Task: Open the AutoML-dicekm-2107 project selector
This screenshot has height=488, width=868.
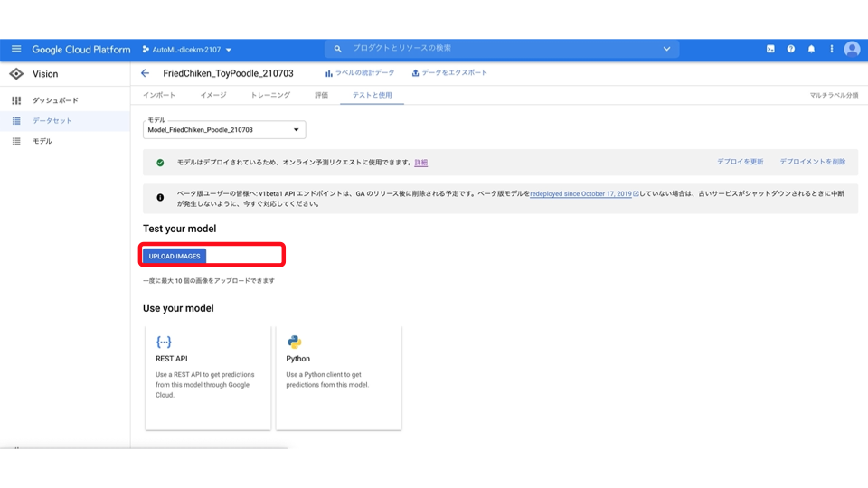Action: [x=187, y=49]
